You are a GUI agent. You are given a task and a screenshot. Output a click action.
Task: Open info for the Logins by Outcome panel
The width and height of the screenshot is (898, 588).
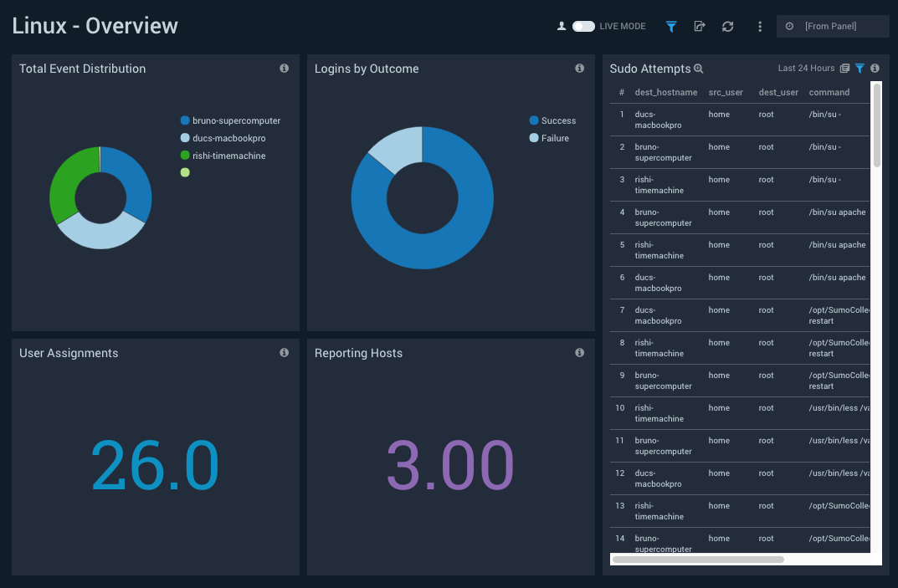pyautogui.click(x=579, y=69)
